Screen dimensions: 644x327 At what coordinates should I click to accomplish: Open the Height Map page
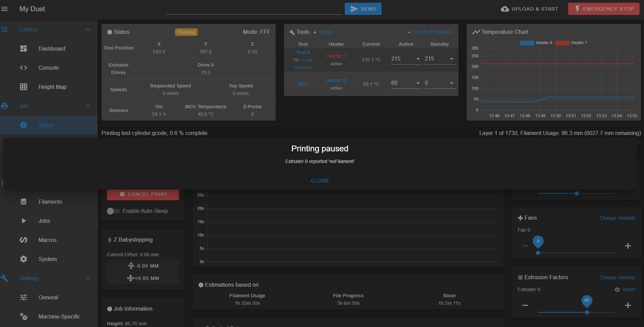point(49,87)
